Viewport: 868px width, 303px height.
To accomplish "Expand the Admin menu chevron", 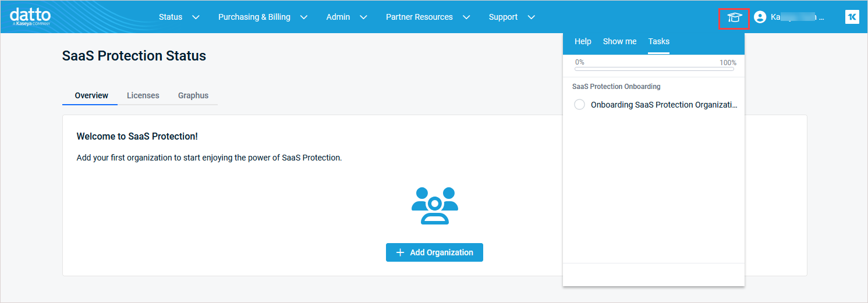I will tap(363, 17).
